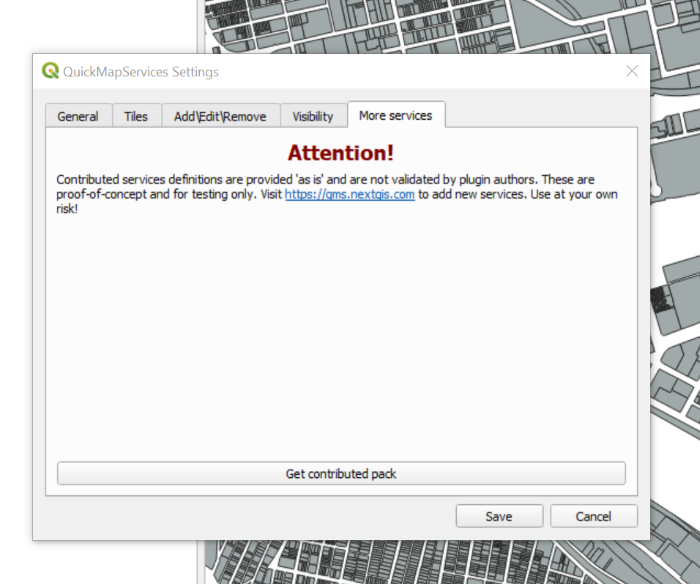
Task: Save the QuickMapServices settings
Action: click(499, 516)
